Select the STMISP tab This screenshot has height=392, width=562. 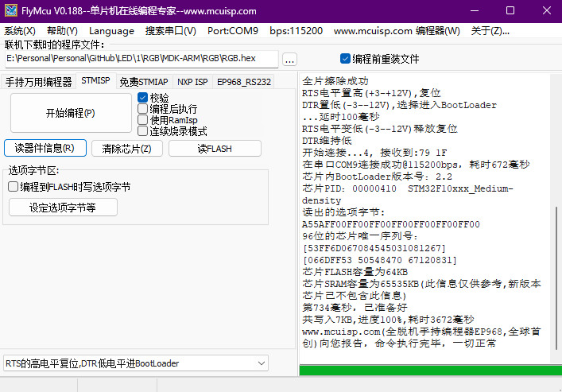95,80
